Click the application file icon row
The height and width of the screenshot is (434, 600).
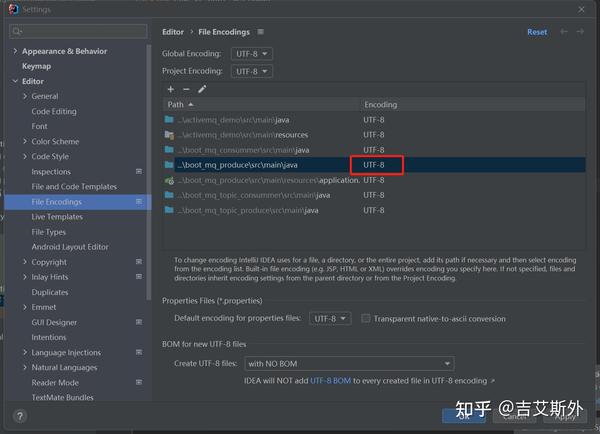click(169, 180)
